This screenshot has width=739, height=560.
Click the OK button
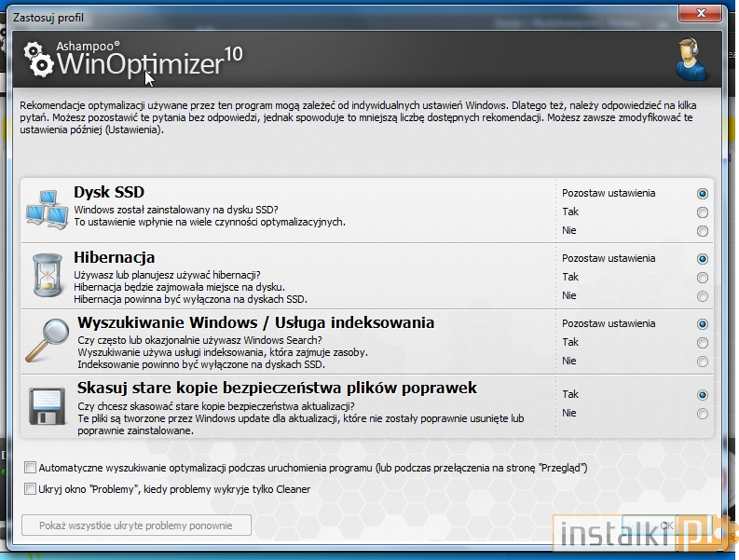click(666, 526)
